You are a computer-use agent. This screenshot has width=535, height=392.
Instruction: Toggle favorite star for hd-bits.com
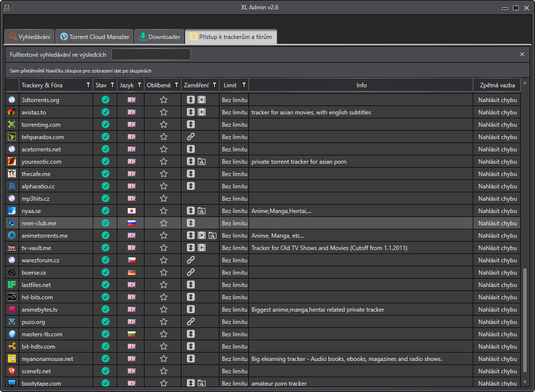(164, 297)
